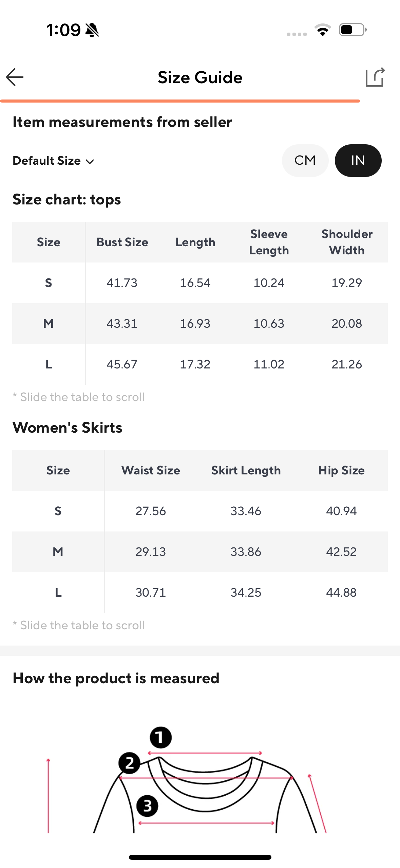Tap the Bust Size column header
This screenshot has height=868, width=400.
[x=122, y=242]
